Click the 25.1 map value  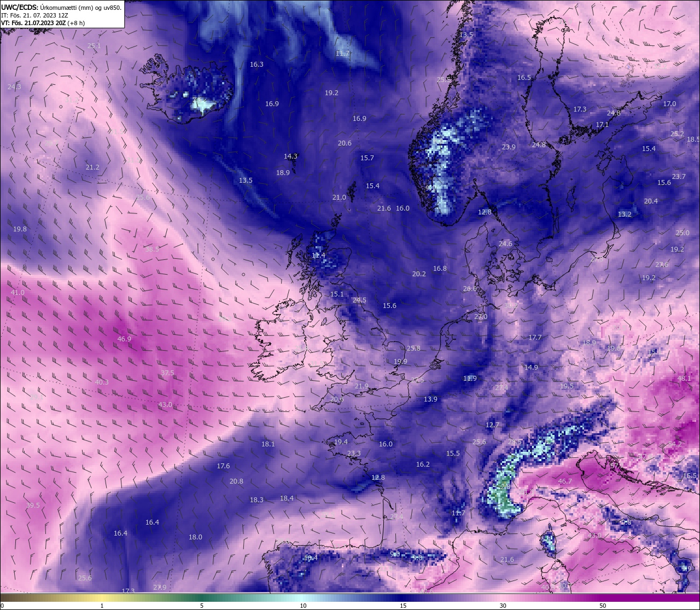(x=94, y=46)
